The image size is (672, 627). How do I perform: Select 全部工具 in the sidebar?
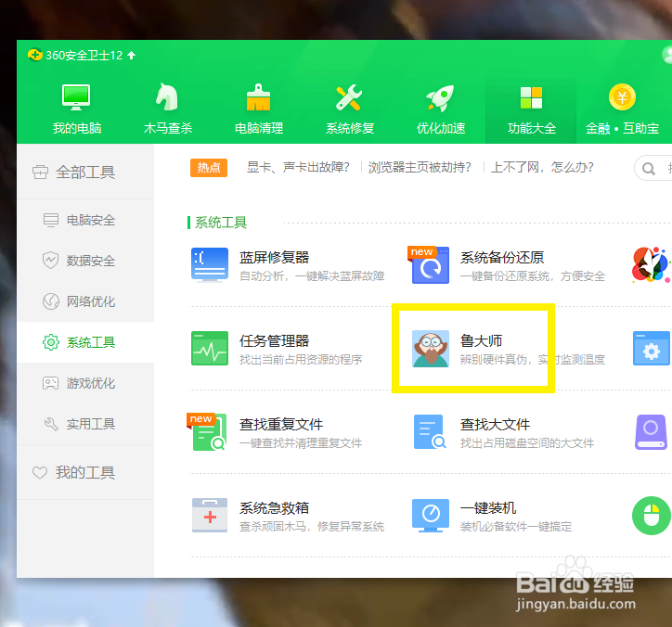pyautogui.click(x=85, y=172)
